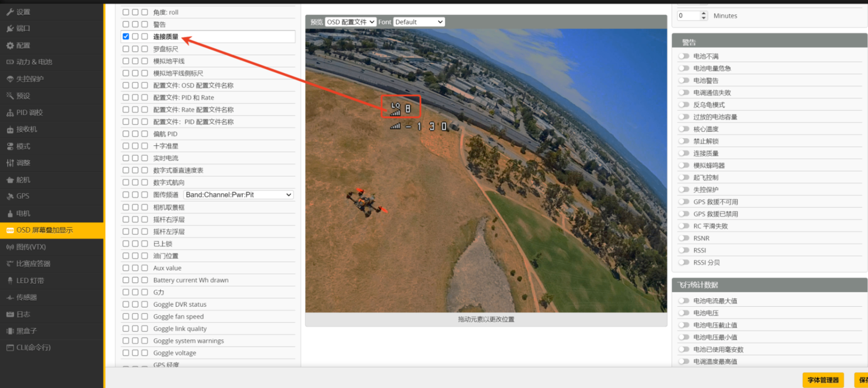Click the plug icon beside 端口

coord(10,29)
